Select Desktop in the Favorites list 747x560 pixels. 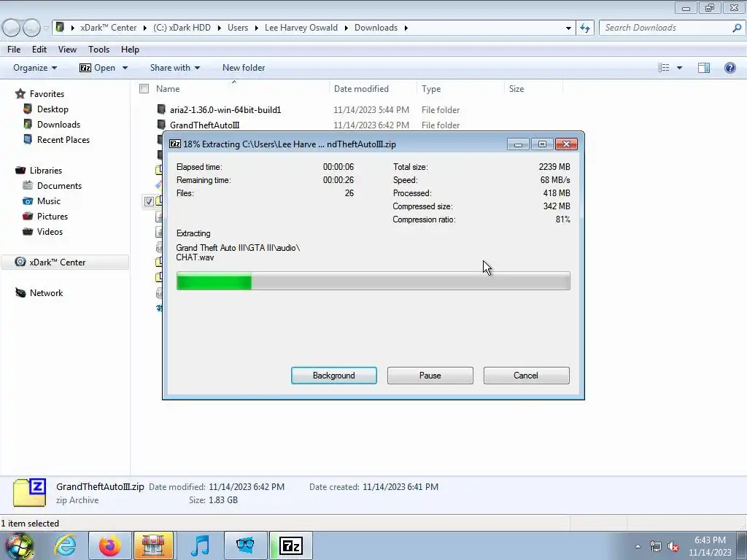(53, 109)
